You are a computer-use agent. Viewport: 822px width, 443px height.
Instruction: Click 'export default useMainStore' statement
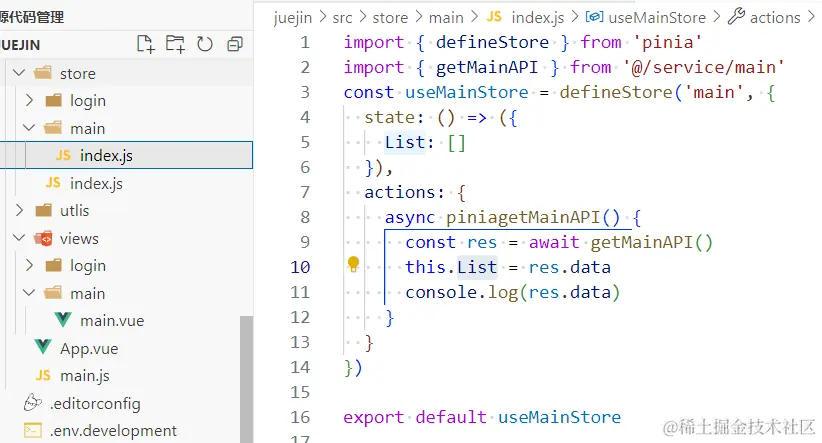(482, 417)
